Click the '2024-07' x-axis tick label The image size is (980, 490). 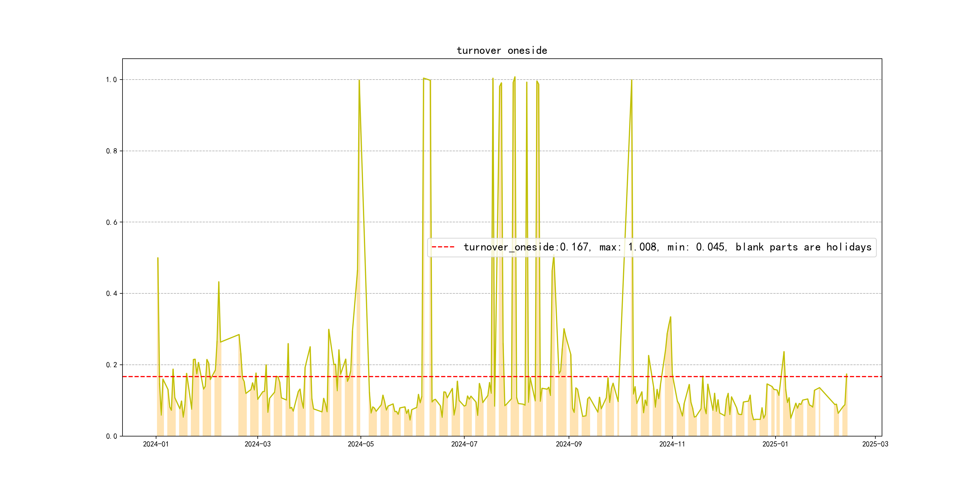click(x=464, y=444)
